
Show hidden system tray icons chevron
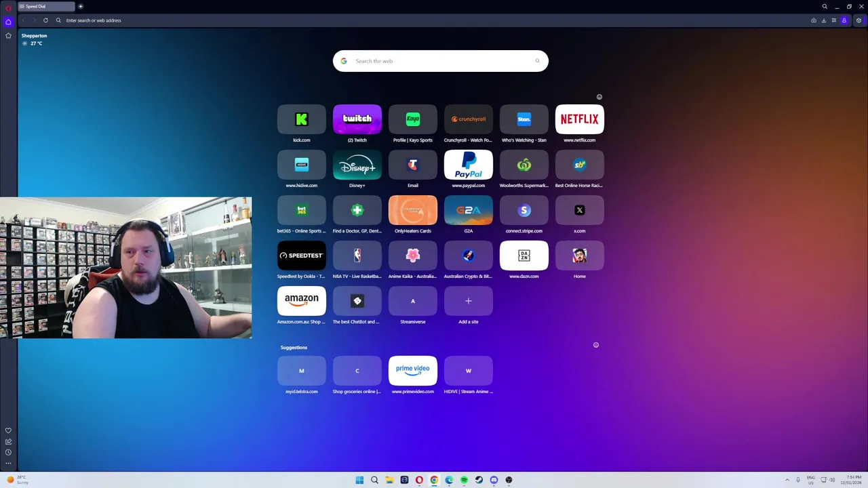787,480
